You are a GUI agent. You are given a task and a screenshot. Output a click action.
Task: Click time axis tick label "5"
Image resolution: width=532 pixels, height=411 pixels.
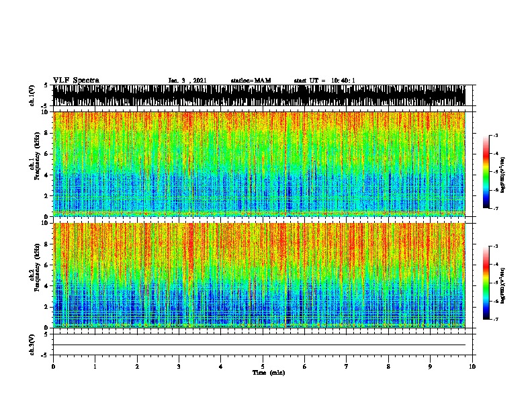[x=263, y=367]
